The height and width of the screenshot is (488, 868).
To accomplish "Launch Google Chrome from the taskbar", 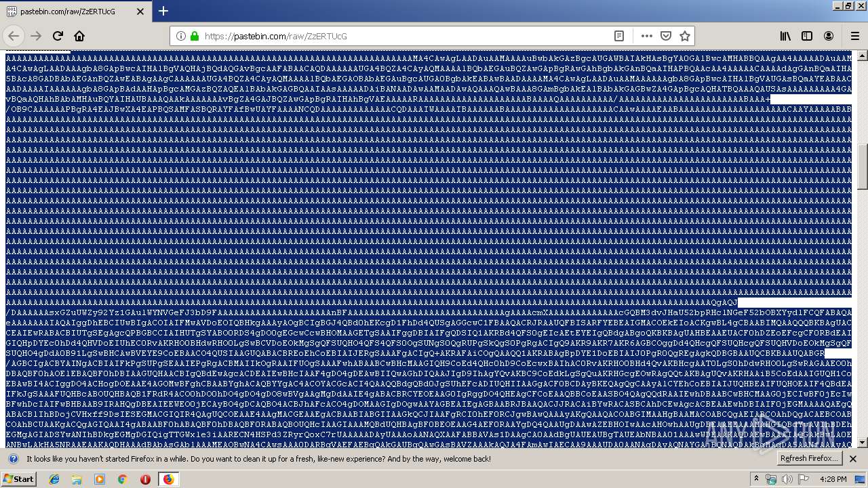I will coord(122,479).
